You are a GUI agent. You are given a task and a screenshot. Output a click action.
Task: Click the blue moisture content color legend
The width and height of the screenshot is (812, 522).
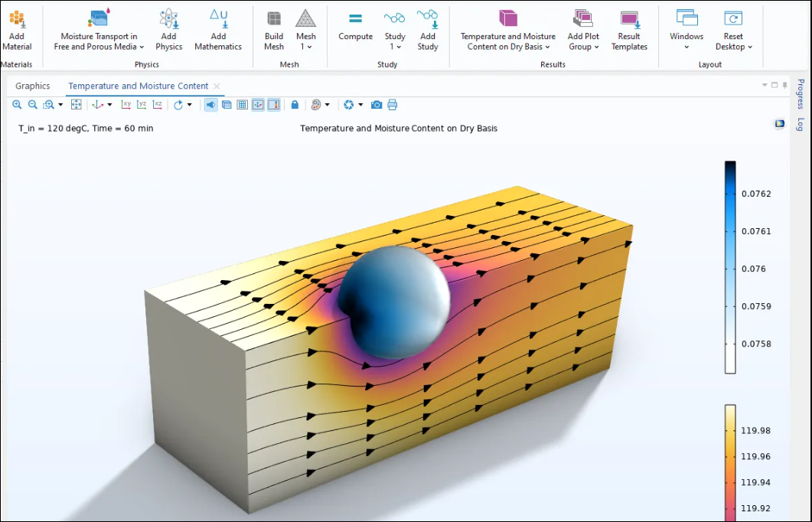730,267
